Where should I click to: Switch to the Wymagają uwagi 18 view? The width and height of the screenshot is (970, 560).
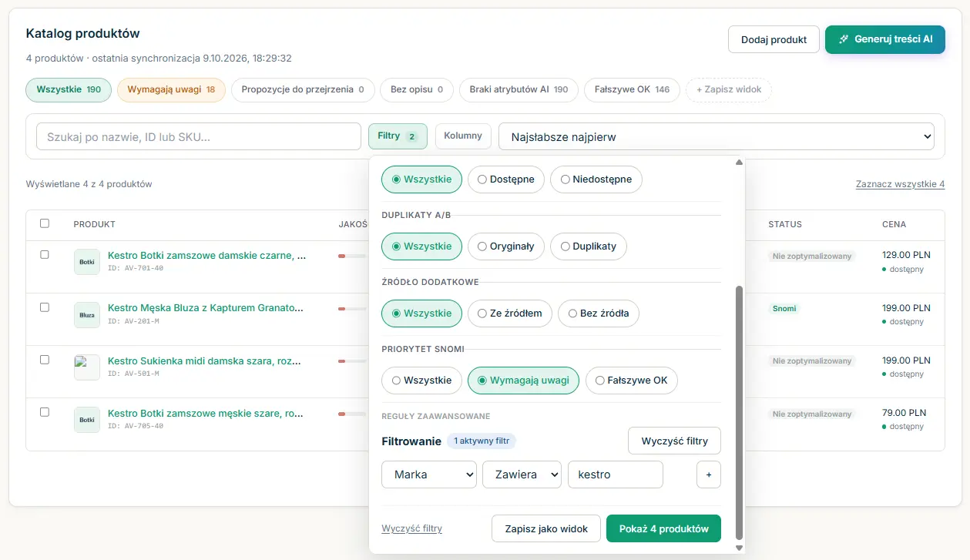[171, 90]
